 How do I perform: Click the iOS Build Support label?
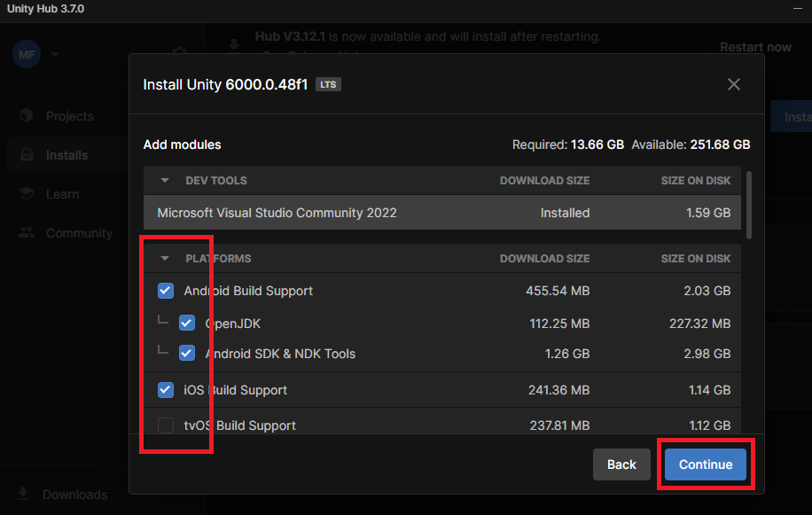pyautogui.click(x=236, y=390)
